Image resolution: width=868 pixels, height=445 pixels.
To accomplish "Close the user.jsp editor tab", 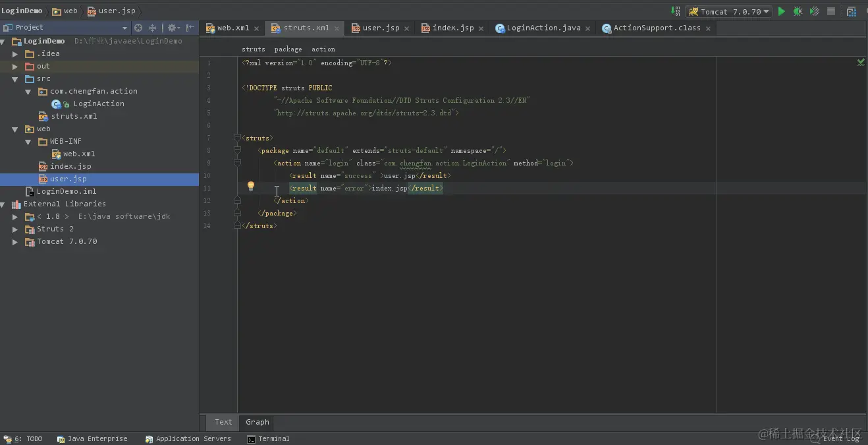I will coord(406,28).
